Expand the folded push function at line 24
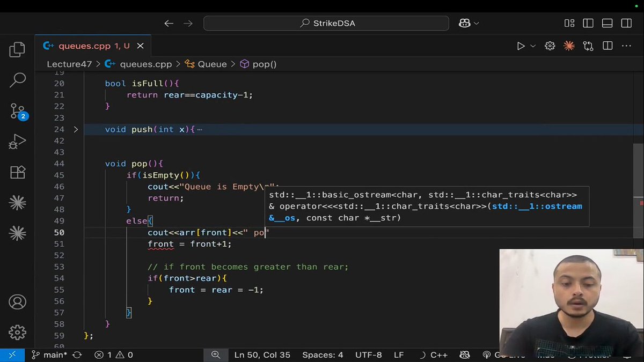Screen dimensions: 644x362 [76, 129]
